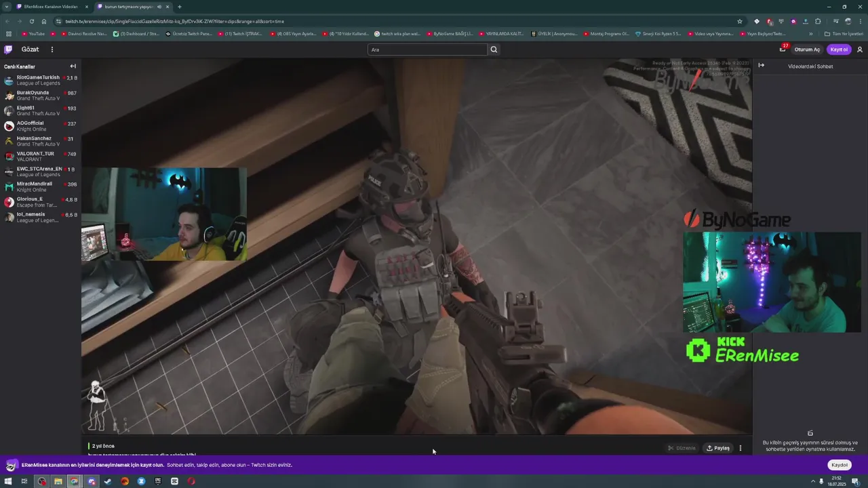This screenshot has width=868, height=488.
Task: Open MiracMandirali channel
Action: (x=39, y=187)
